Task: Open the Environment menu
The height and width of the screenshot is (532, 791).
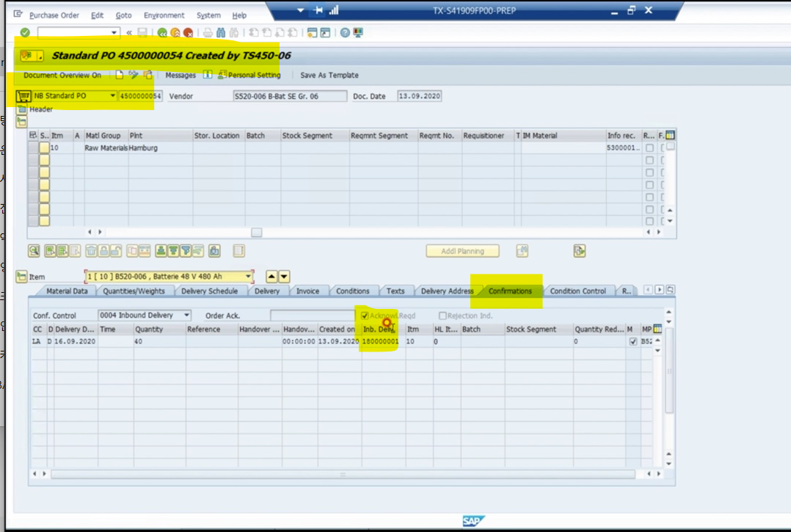Action: tap(164, 15)
